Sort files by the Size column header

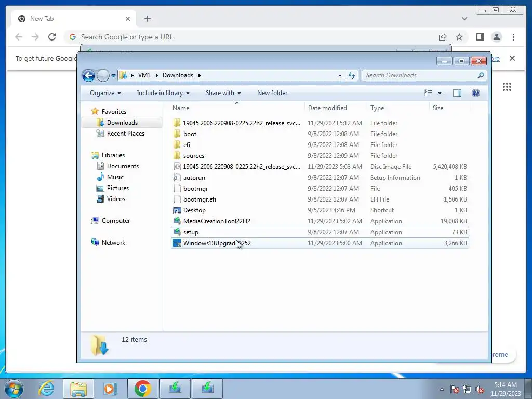(450, 108)
